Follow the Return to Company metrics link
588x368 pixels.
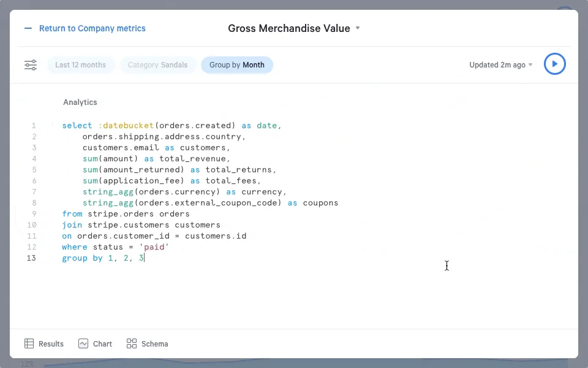[92, 28]
